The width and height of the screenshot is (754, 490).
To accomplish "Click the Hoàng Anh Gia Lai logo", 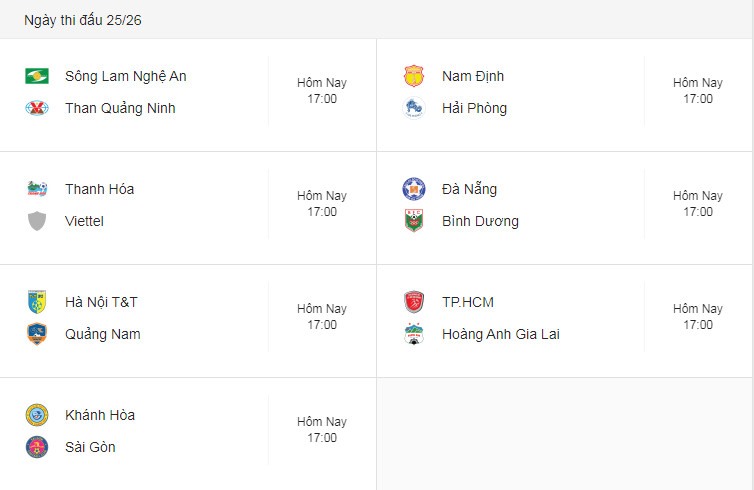I will tap(414, 334).
